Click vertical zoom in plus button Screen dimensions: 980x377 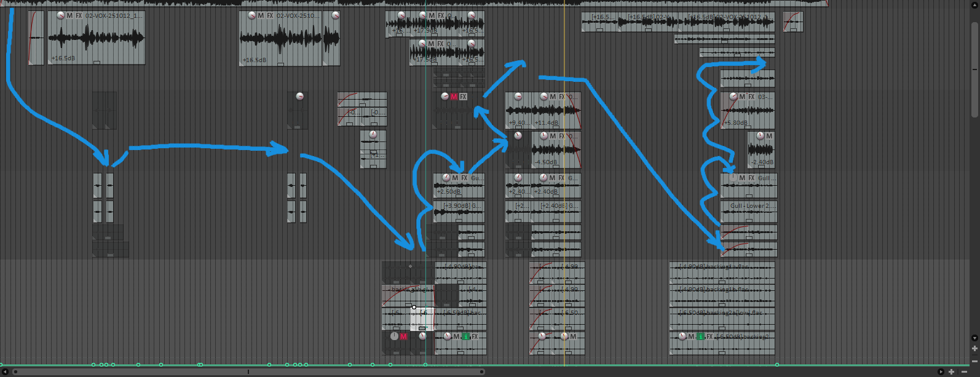pyautogui.click(x=974, y=349)
